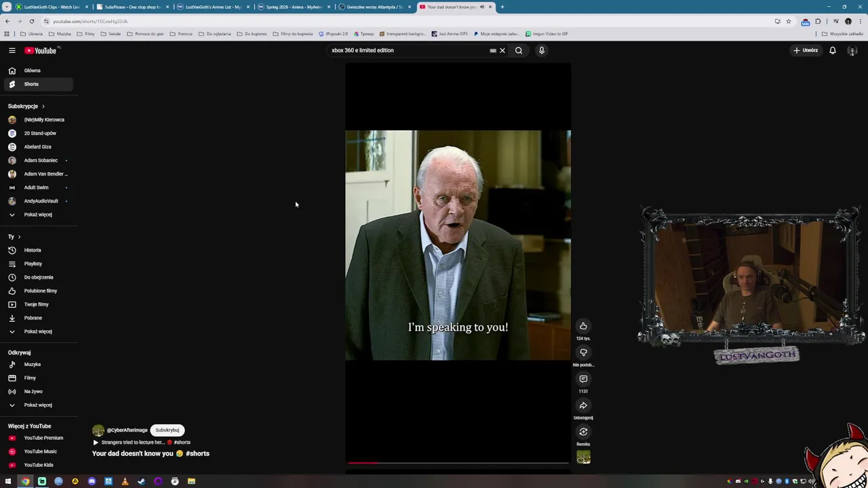Open YouTube Kids link
Viewport: 868px width, 488px height.
pos(39,465)
